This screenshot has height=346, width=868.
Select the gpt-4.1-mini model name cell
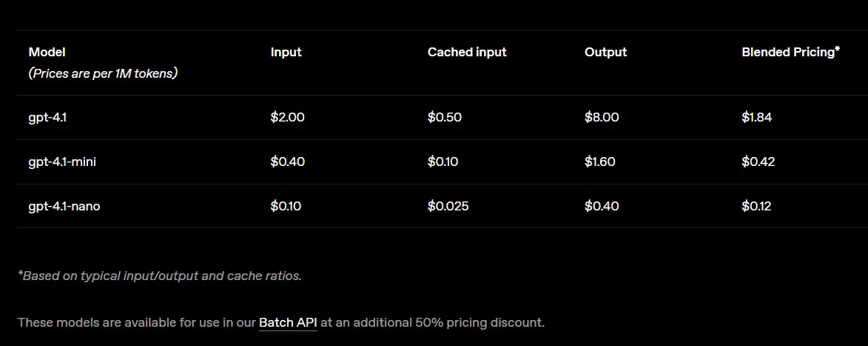(x=61, y=162)
